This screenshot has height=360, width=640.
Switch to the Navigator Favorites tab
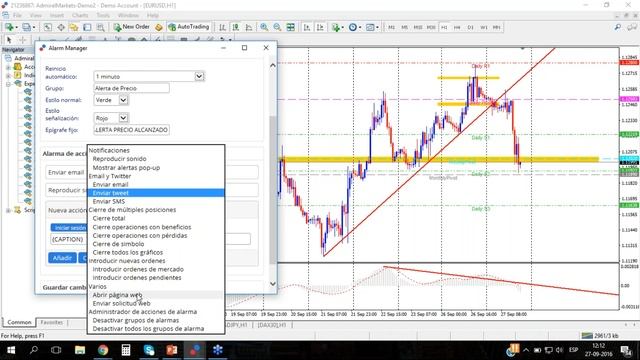point(51,322)
